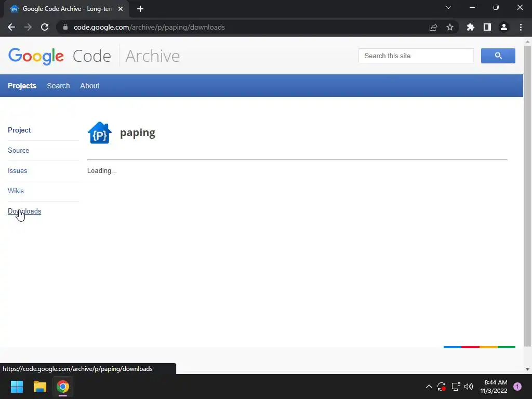Open the tab search chevron
Image resolution: width=532 pixels, height=399 pixels.
448,7
